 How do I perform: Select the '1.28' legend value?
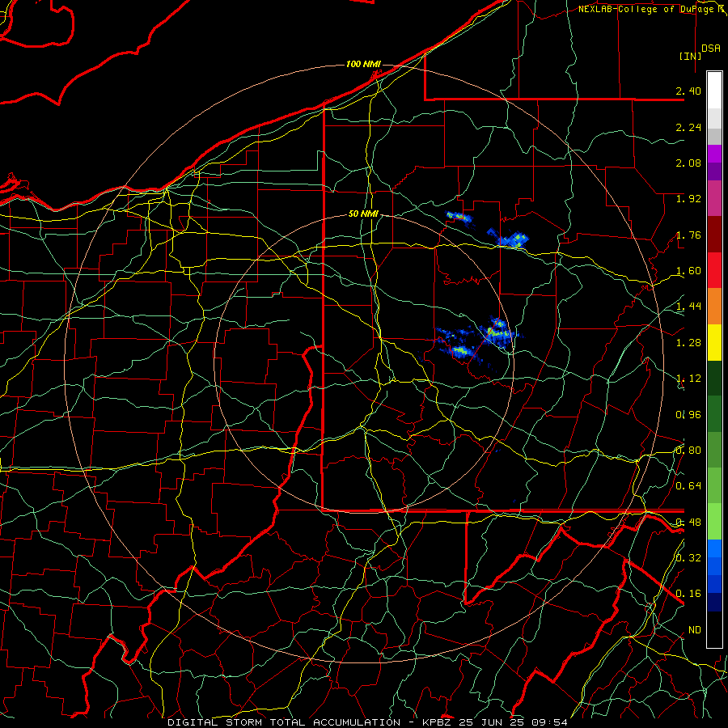pos(688,343)
